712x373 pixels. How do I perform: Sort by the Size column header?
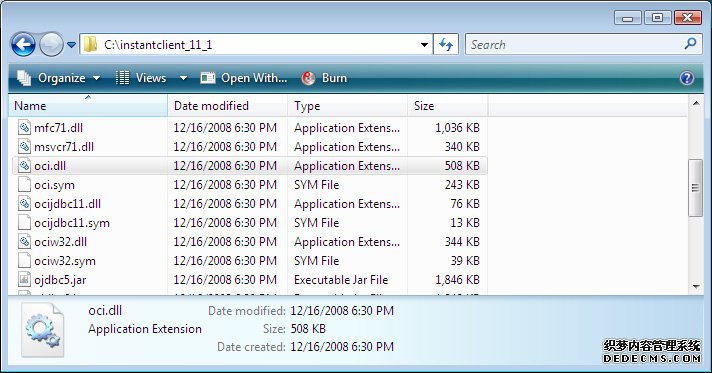(x=448, y=105)
